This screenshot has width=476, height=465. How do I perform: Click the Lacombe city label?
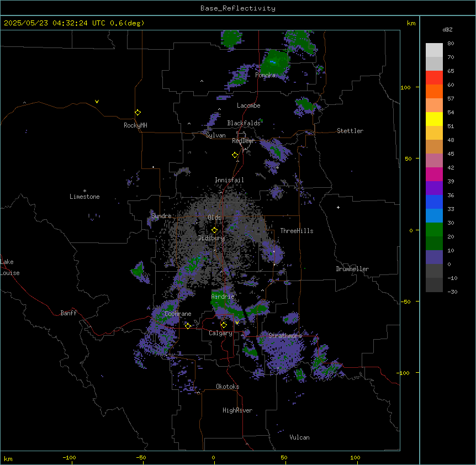[248, 105]
